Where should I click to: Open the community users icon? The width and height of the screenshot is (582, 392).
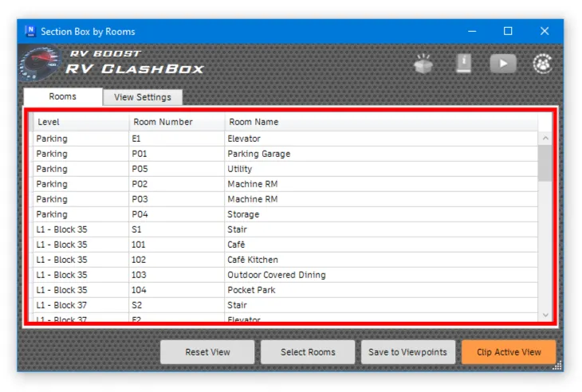pyautogui.click(x=542, y=64)
